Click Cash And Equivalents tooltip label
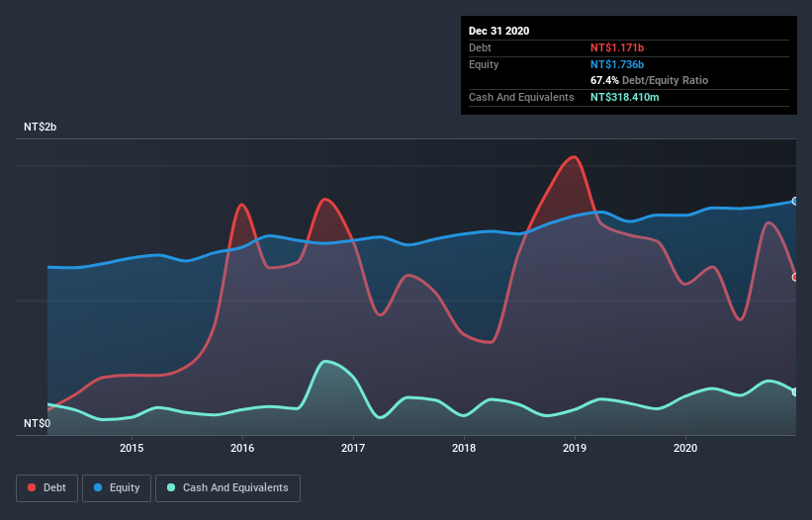This screenshot has width=812, height=520. click(521, 97)
